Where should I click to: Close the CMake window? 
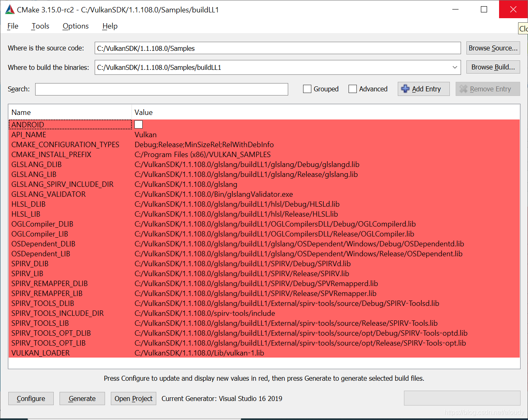coord(513,10)
